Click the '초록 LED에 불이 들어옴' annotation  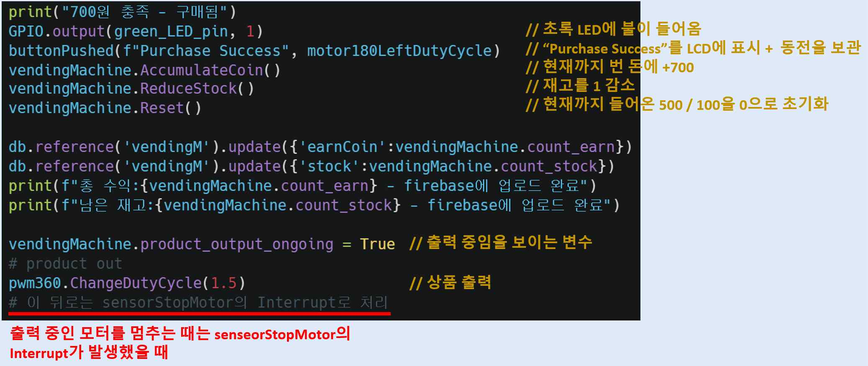(x=613, y=29)
